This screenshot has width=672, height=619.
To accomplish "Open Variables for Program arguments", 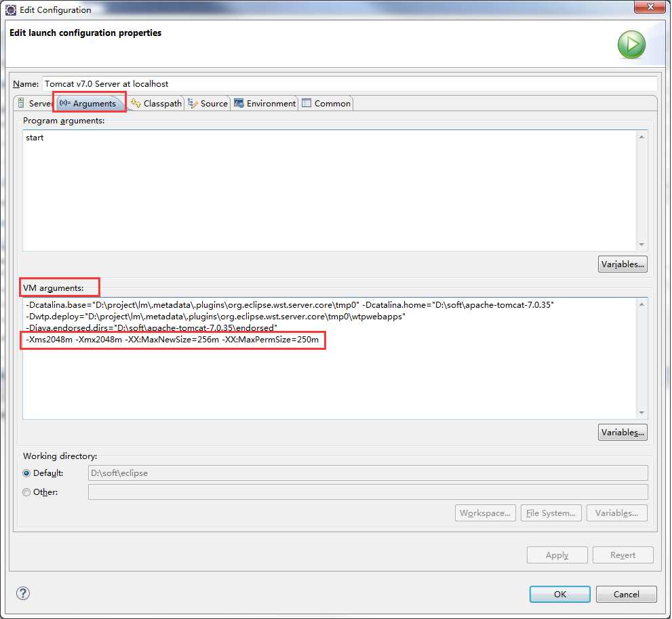I will point(622,264).
